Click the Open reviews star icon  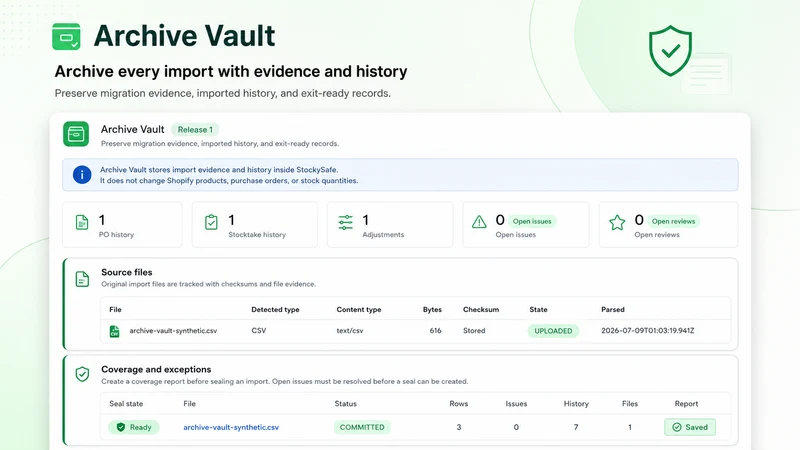pos(617,222)
